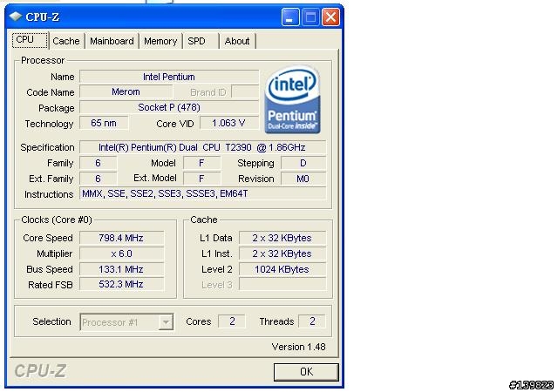
Task: Click the Revision value M0
Action: coord(303,179)
